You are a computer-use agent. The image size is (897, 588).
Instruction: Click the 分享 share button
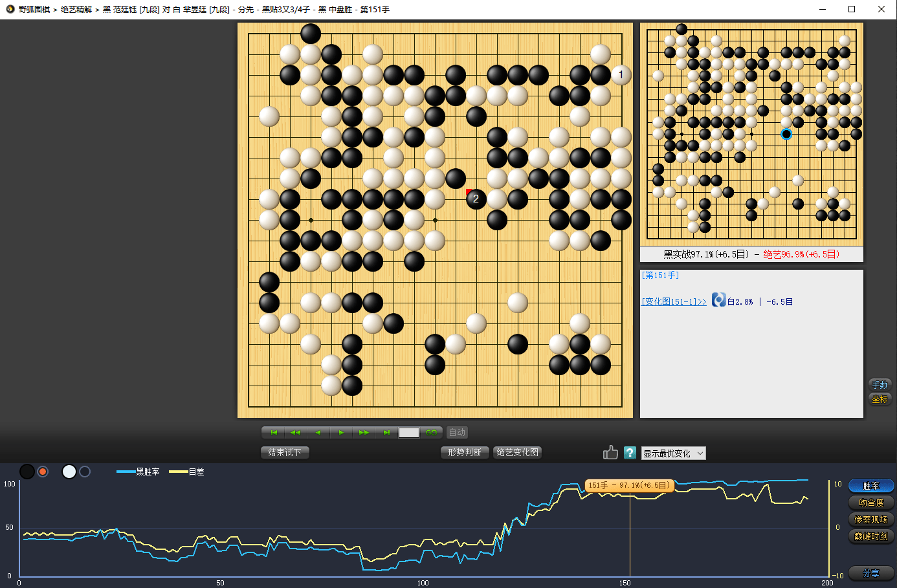[x=871, y=573]
